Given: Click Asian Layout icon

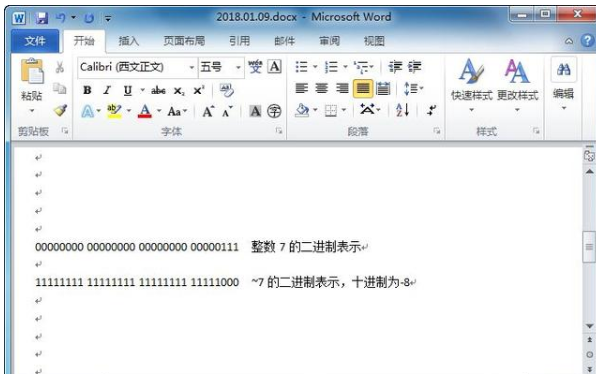Looking at the screenshot, I should [367, 109].
